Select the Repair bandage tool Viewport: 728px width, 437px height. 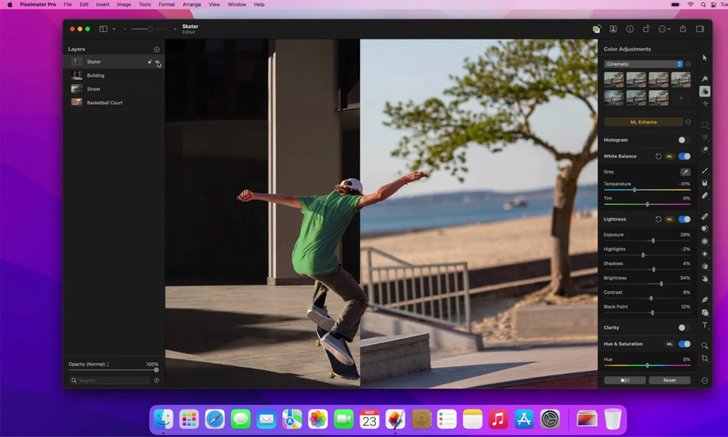[x=705, y=216]
